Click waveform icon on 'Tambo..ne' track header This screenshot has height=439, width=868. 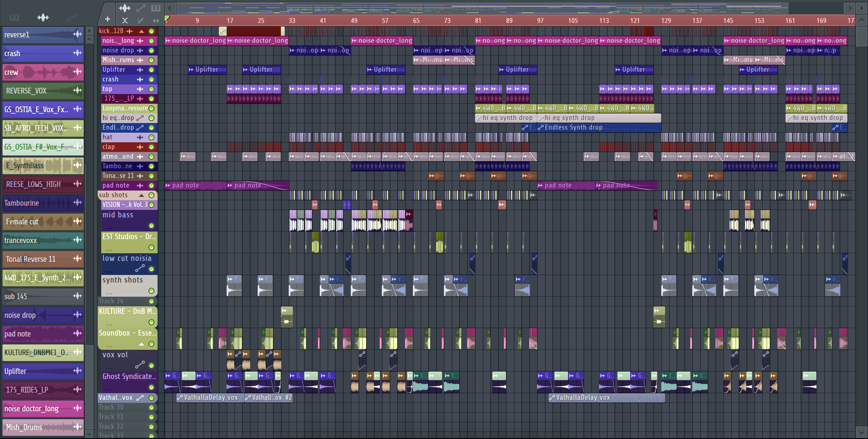click(x=140, y=166)
